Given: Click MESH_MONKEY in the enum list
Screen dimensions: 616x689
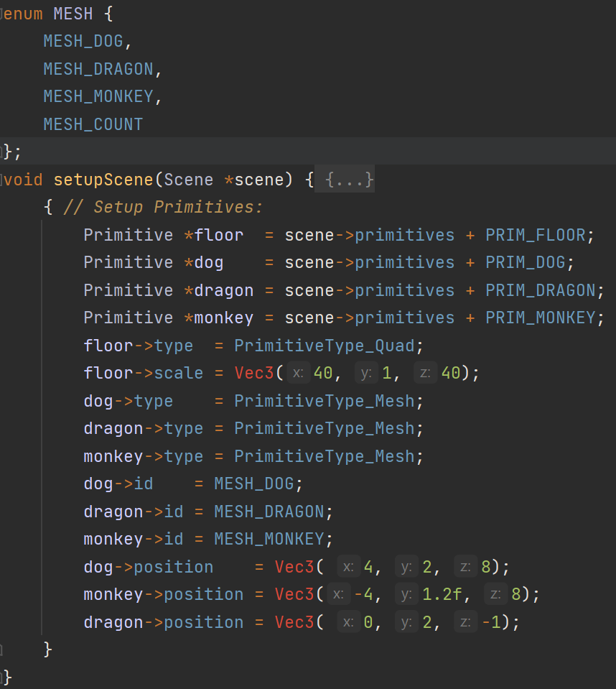Looking at the screenshot, I should click(x=98, y=97).
